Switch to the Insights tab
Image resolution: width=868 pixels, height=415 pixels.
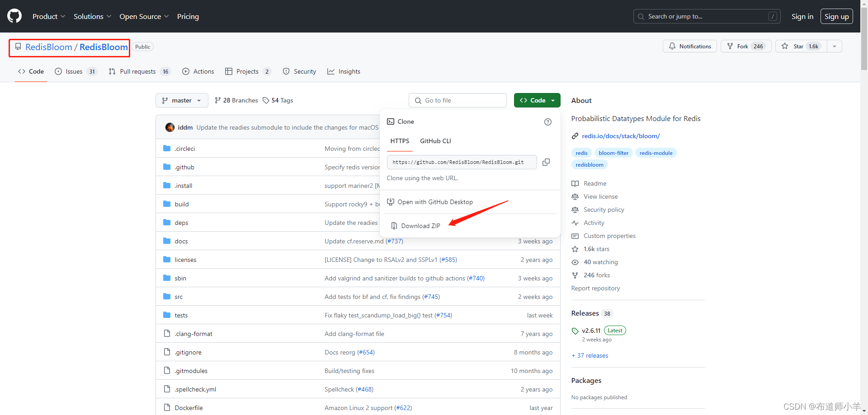(x=344, y=71)
